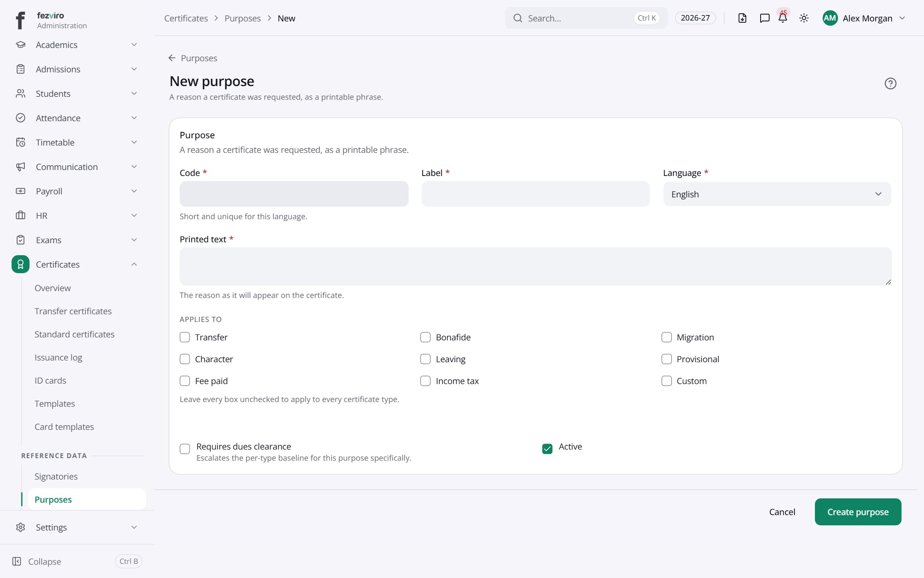Collapse the Certificates section chevron
Screen dimensions: 924x578
(134, 265)
